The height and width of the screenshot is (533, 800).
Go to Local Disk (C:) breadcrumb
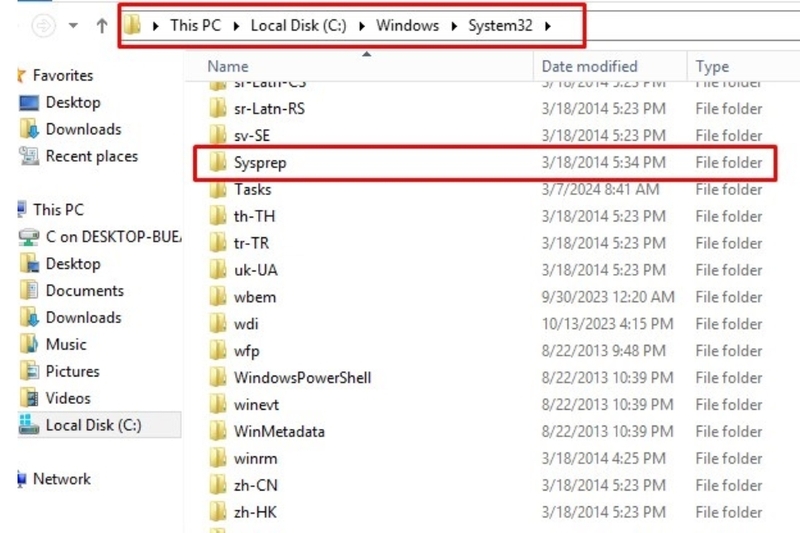tap(298, 26)
